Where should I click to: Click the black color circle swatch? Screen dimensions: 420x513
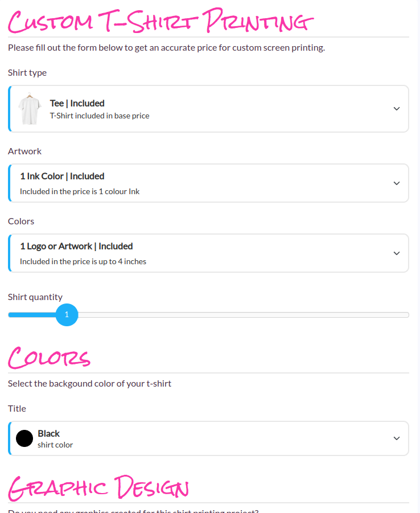pyautogui.click(x=24, y=438)
